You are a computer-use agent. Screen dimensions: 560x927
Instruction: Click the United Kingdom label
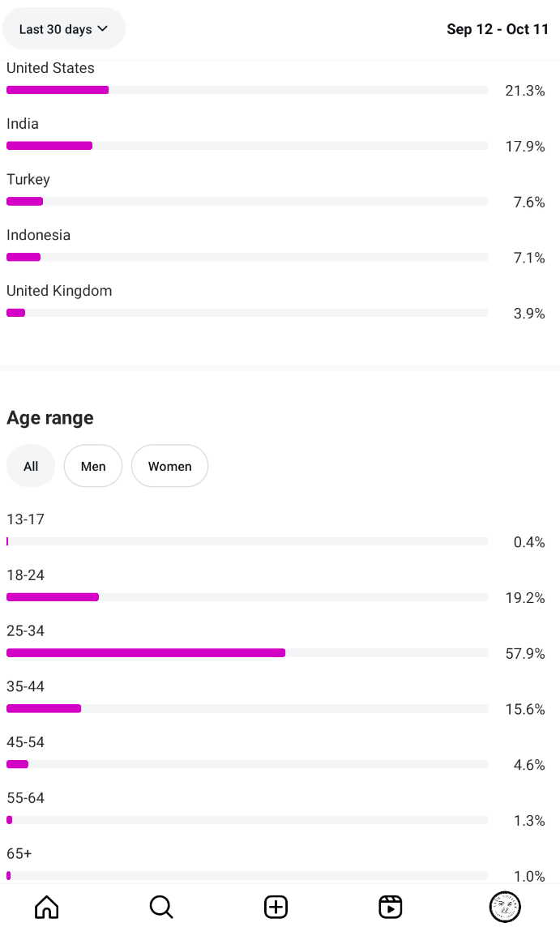click(x=59, y=291)
